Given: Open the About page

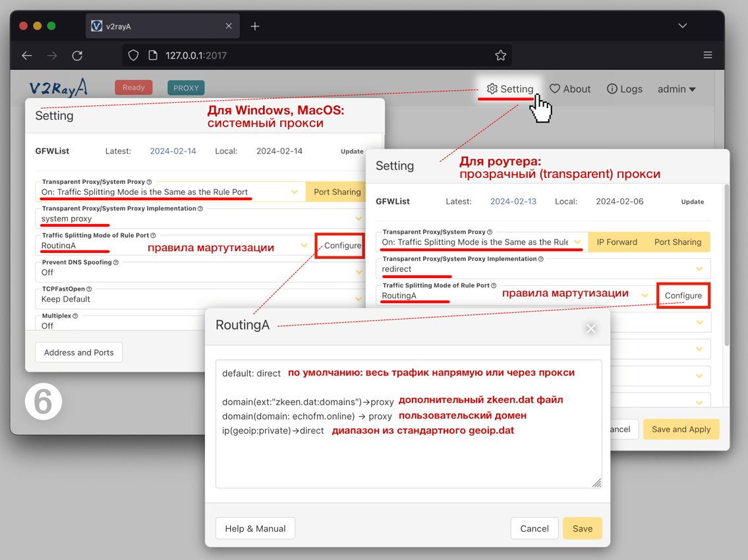Looking at the screenshot, I should pyautogui.click(x=570, y=89).
